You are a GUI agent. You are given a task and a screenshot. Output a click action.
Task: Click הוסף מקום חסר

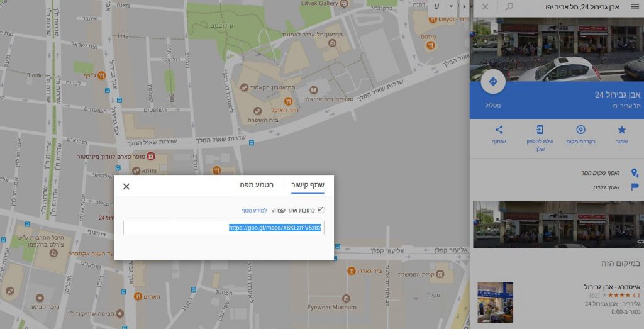(x=601, y=173)
